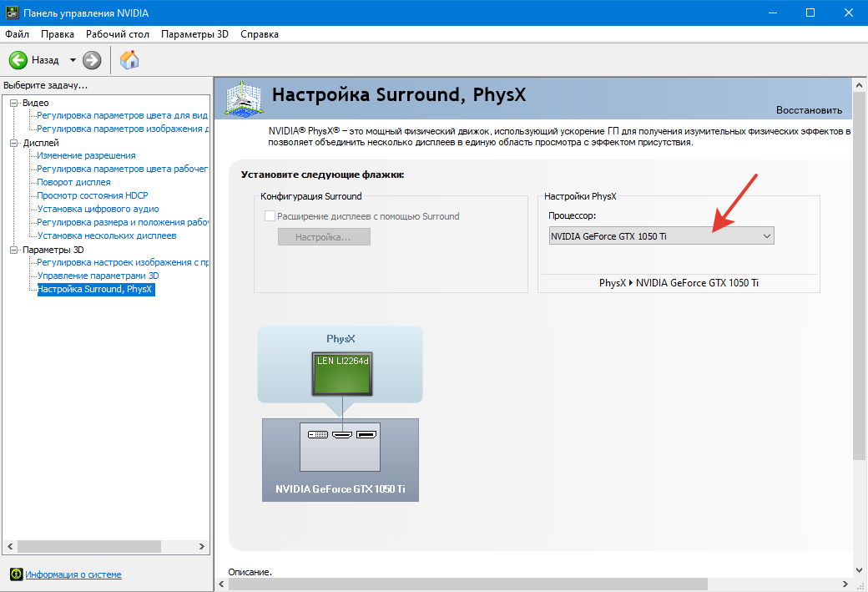Open Изменение разрешения task
Screen dimensions: 868x592
(86, 155)
